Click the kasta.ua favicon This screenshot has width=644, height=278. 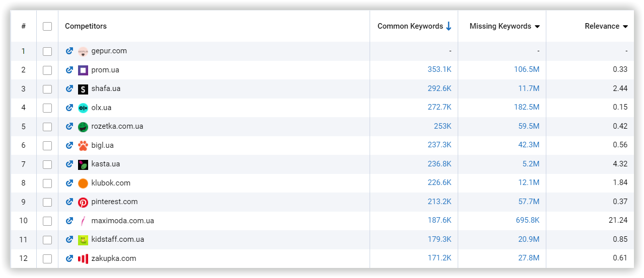[83, 164]
